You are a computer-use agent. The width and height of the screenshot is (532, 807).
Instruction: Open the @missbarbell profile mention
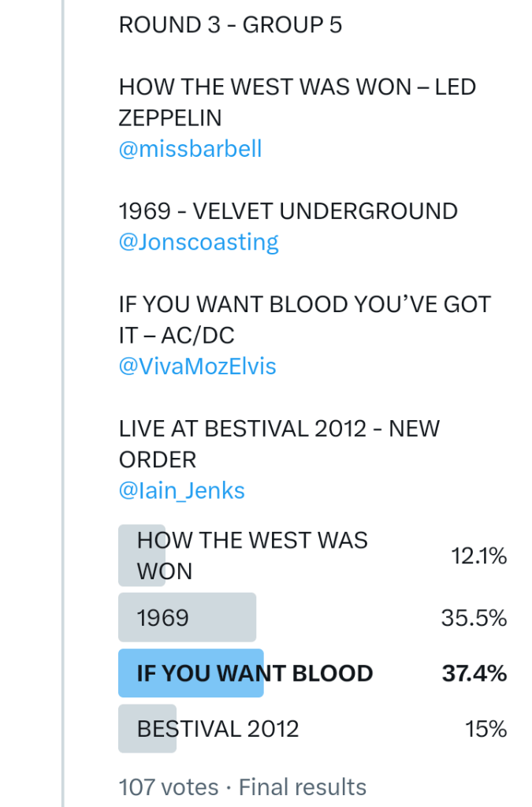click(x=190, y=149)
